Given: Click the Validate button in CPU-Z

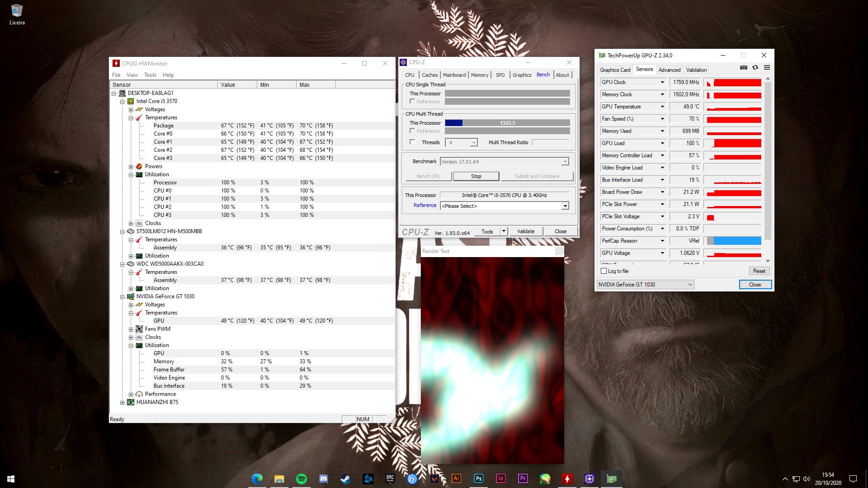Looking at the screenshot, I should click(x=526, y=231).
